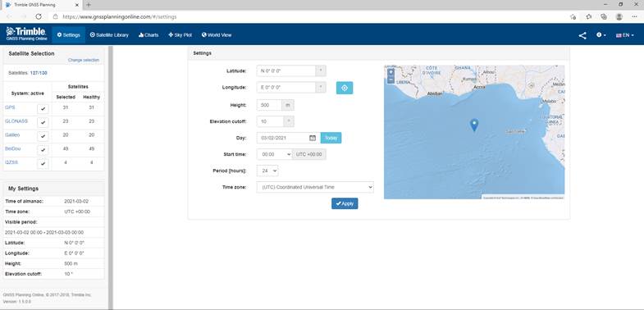Image resolution: width=644 pixels, height=310 pixels.
Task: Open the Period hours dropdown
Action: [x=267, y=171]
